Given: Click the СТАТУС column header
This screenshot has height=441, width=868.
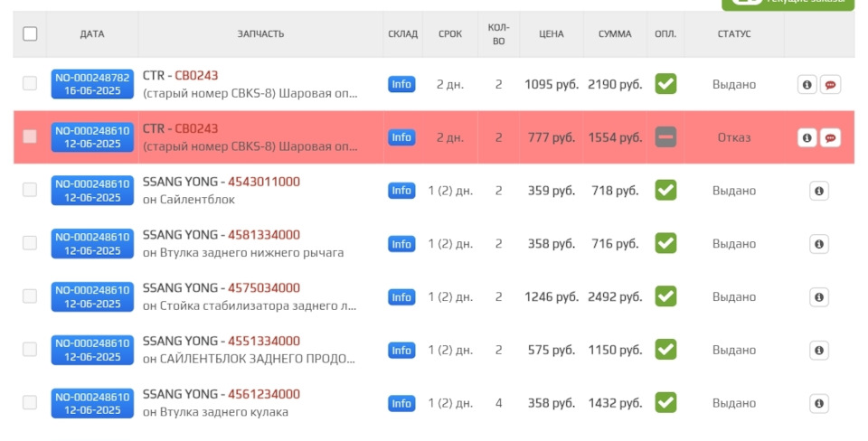Looking at the screenshot, I should pos(734,34).
